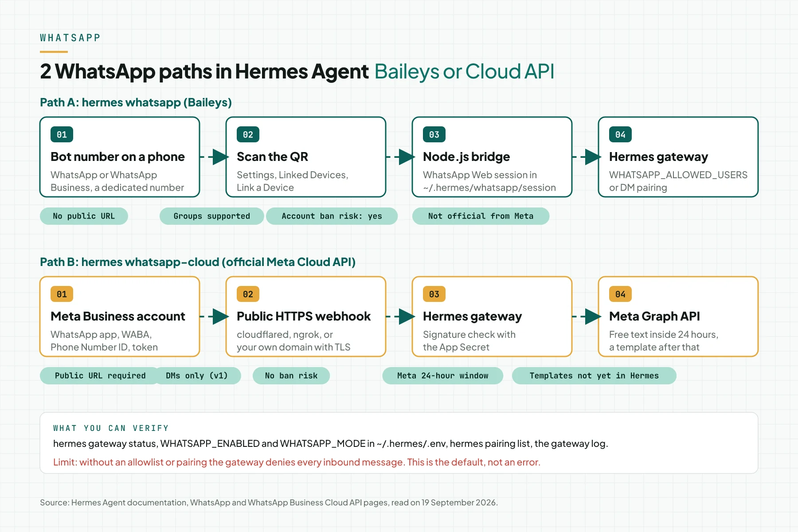Screen dimensions: 798x532
Task: Open the 'Node.js bridge' card title
Action: [x=466, y=156]
